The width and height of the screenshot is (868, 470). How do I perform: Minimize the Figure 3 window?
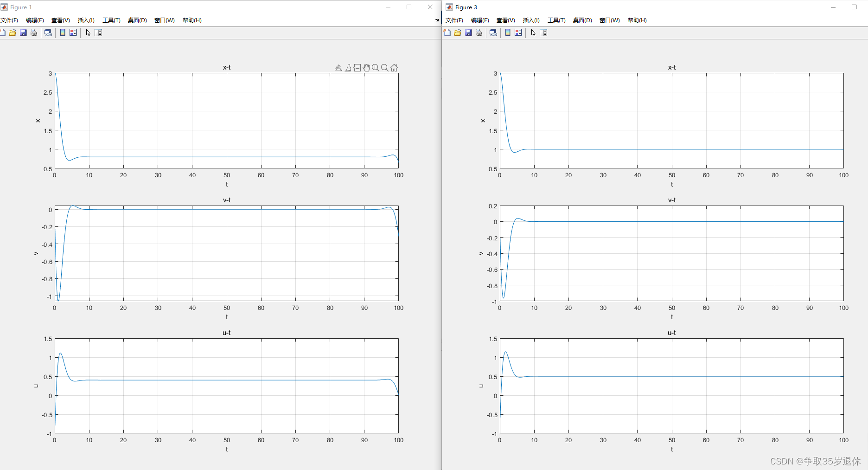[x=833, y=7]
